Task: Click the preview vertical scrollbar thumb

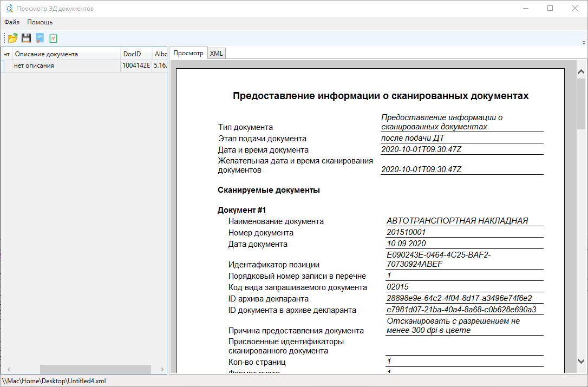Action: click(x=581, y=103)
